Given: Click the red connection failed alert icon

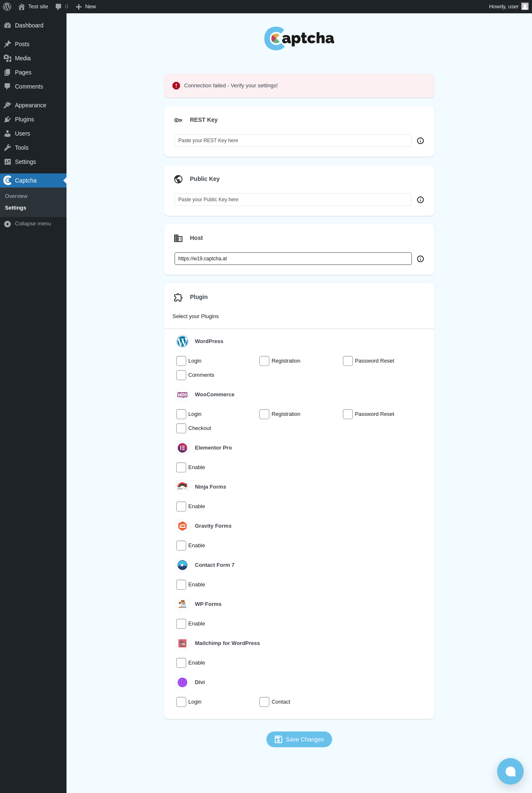Looking at the screenshot, I should coord(176,86).
